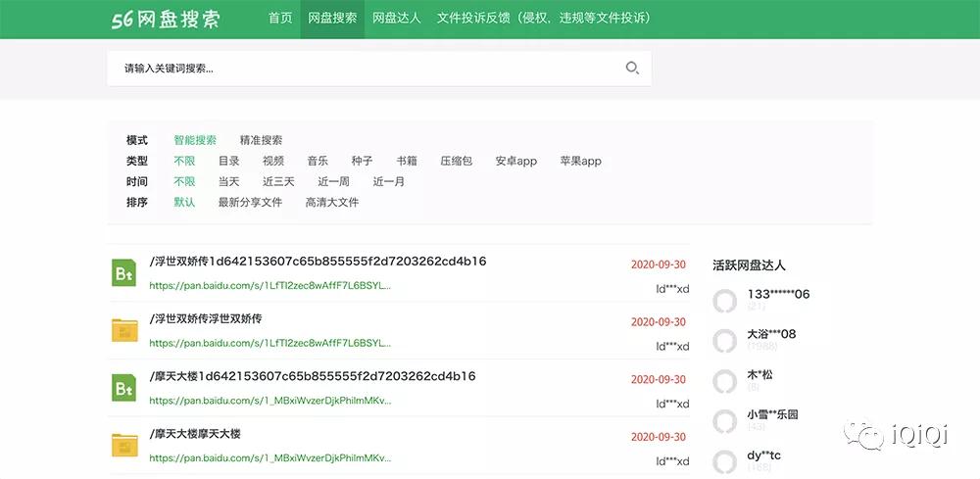
Task: Go to the 首页 nav item
Action: click(280, 18)
